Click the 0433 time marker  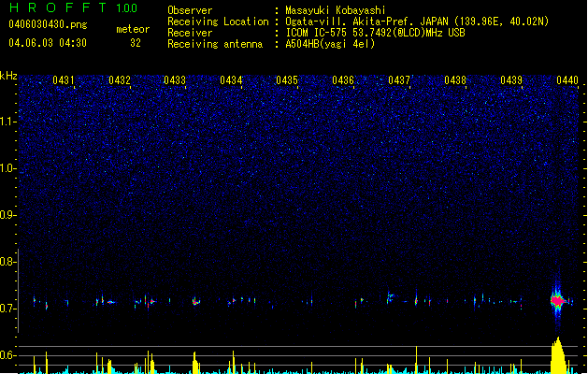click(x=175, y=79)
